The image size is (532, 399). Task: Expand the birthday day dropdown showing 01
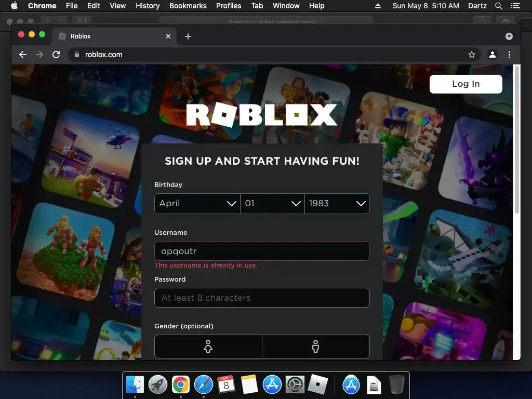pos(272,204)
